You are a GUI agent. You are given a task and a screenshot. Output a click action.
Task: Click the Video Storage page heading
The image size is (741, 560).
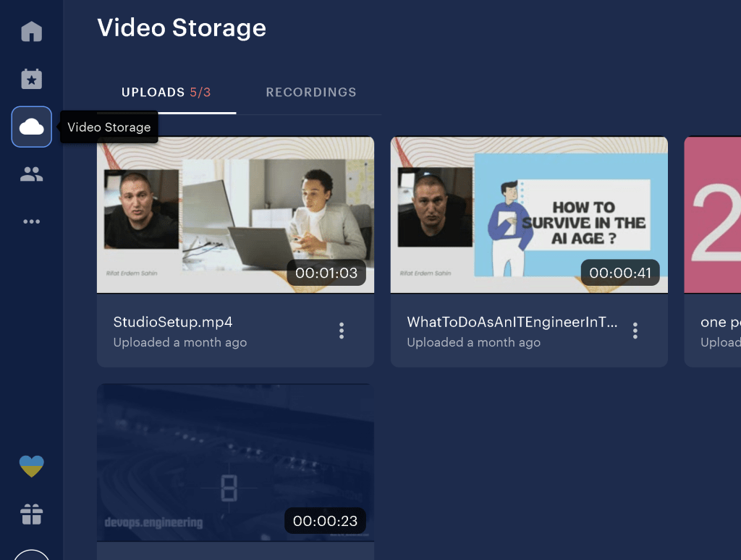point(182,27)
